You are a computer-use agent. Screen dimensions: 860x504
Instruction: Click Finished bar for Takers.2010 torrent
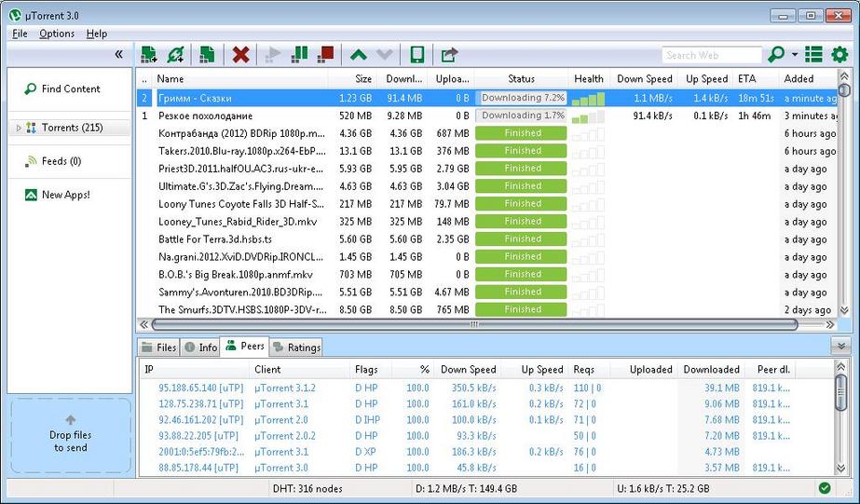click(521, 151)
